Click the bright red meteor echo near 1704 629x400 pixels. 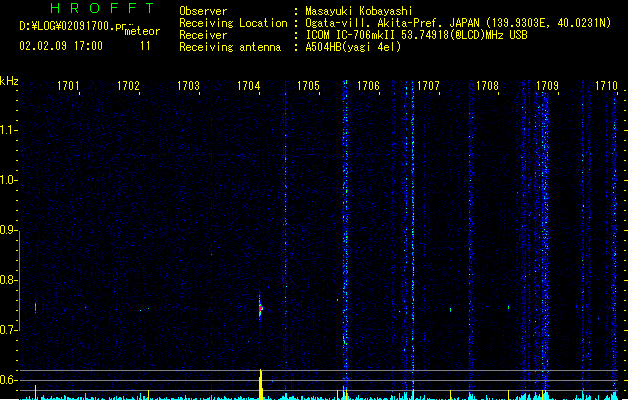click(260, 308)
